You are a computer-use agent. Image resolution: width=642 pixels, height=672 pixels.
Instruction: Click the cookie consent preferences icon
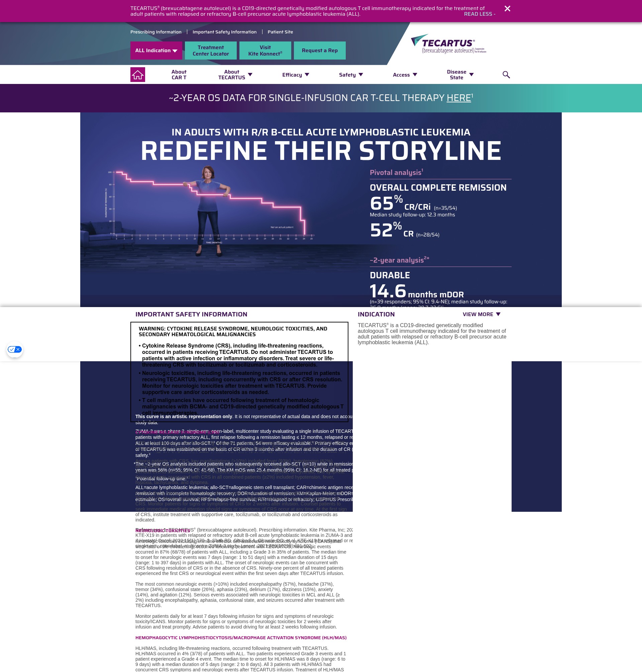coord(15,350)
